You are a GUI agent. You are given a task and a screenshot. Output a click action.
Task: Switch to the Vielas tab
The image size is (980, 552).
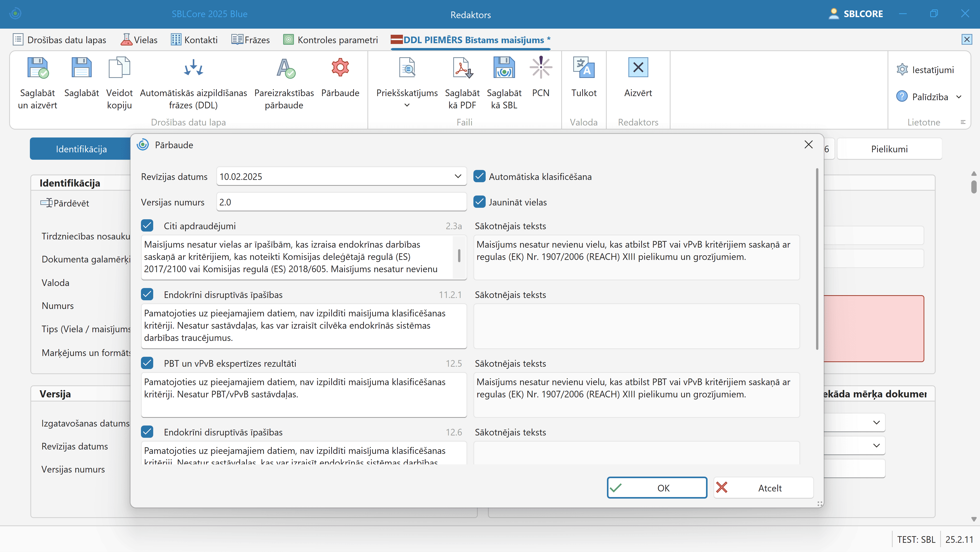pos(139,40)
